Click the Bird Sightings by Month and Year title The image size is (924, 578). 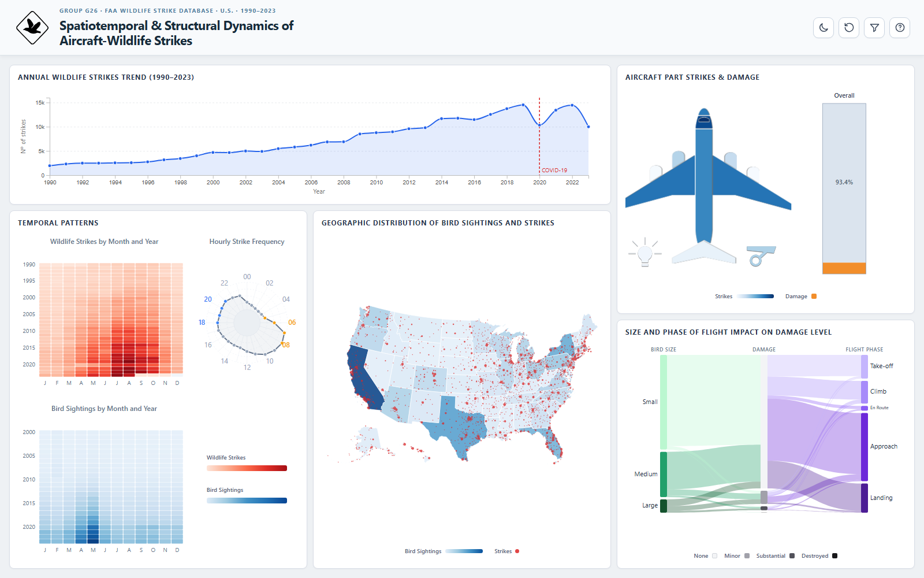coord(104,409)
